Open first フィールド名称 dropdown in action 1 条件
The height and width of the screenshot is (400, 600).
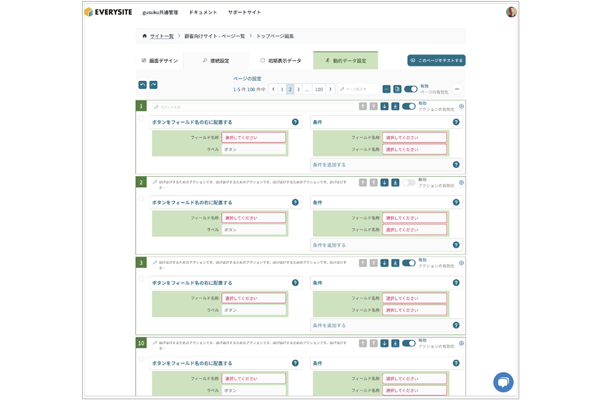(414, 137)
